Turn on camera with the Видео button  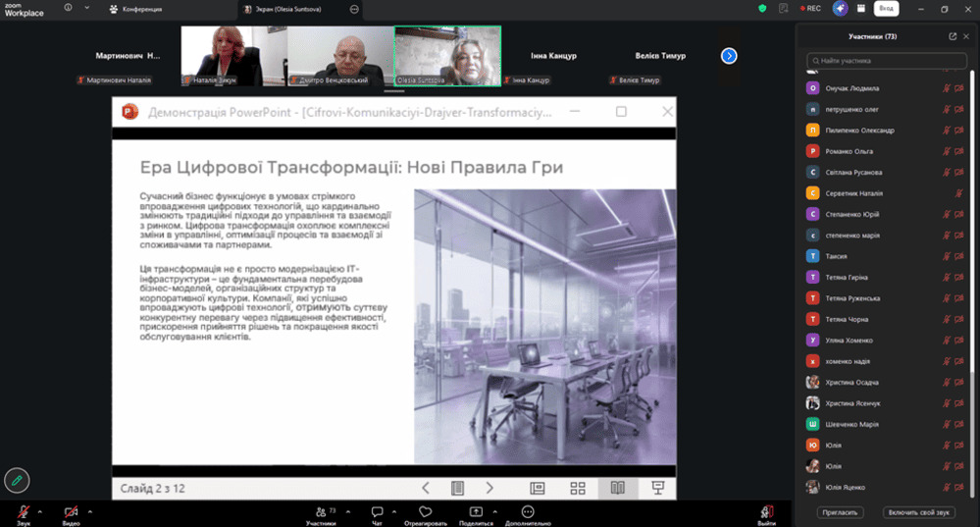tap(71, 511)
